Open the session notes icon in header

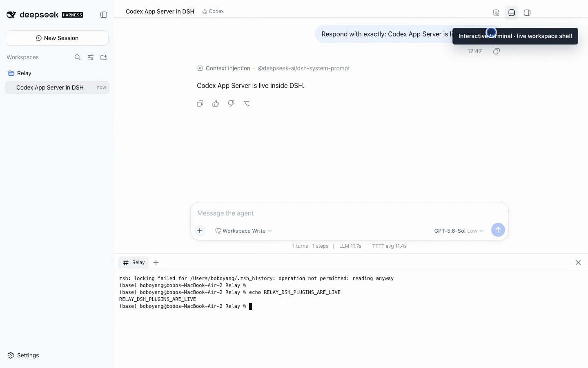496,13
